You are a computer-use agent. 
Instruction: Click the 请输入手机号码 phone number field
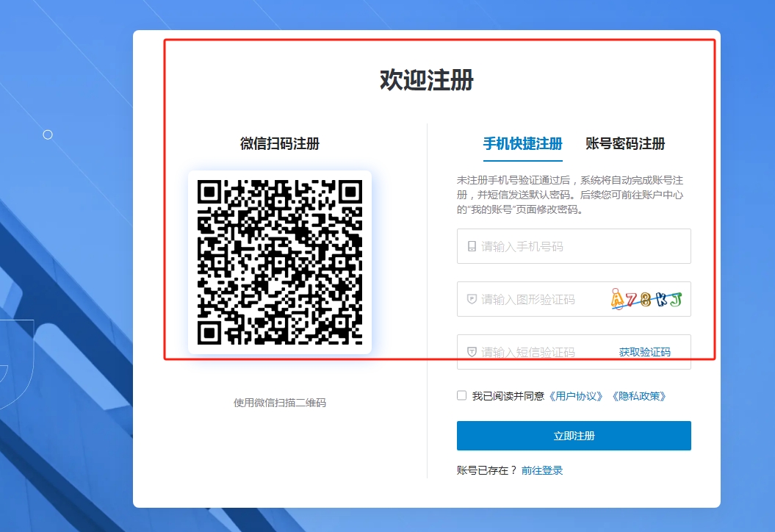tap(574, 246)
